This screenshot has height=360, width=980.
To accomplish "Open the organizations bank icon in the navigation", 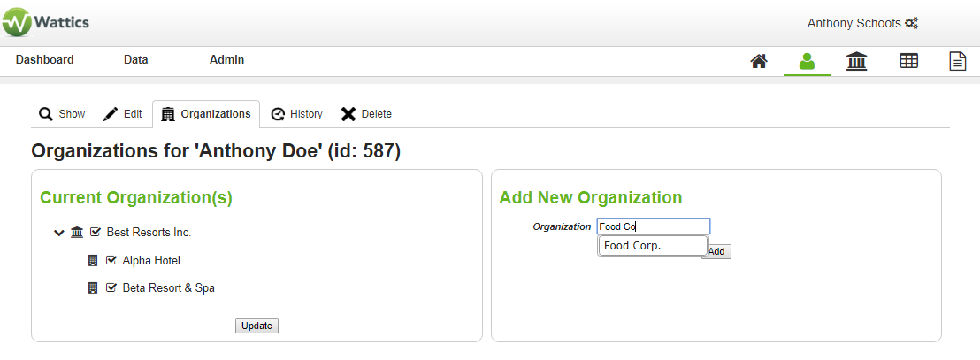I will point(856,61).
